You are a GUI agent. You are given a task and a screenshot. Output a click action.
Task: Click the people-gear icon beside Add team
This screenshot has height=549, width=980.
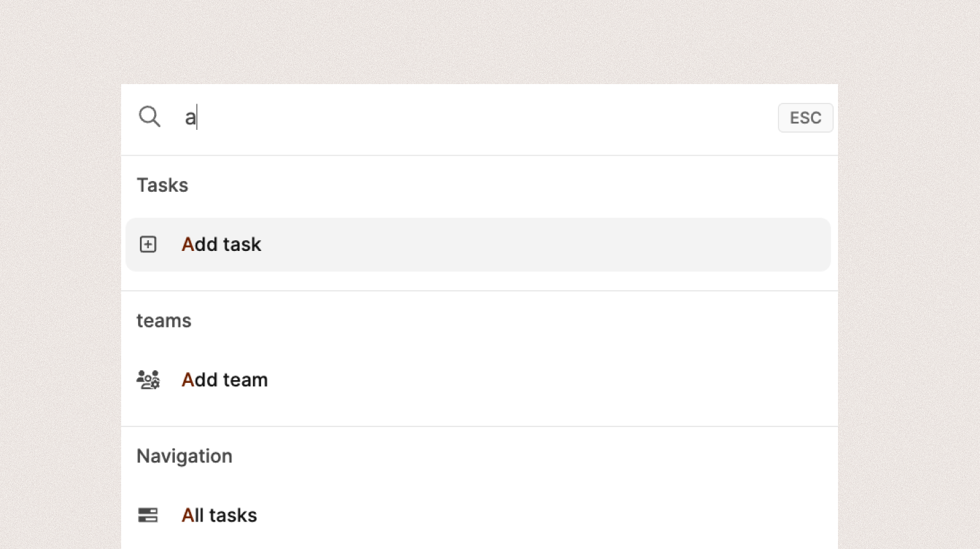click(148, 380)
